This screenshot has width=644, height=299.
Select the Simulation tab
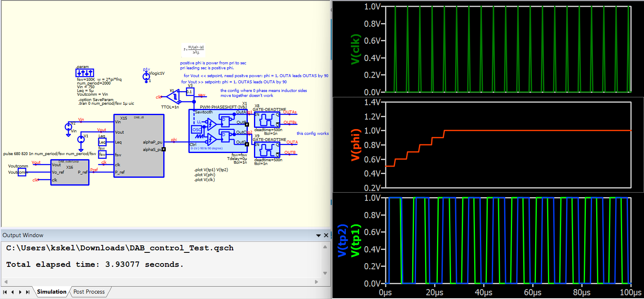coord(52,292)
